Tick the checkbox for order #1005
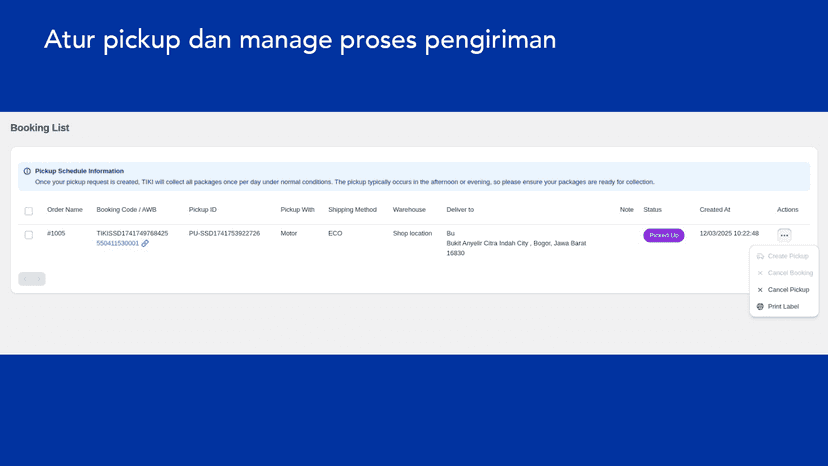 [29, 235]
